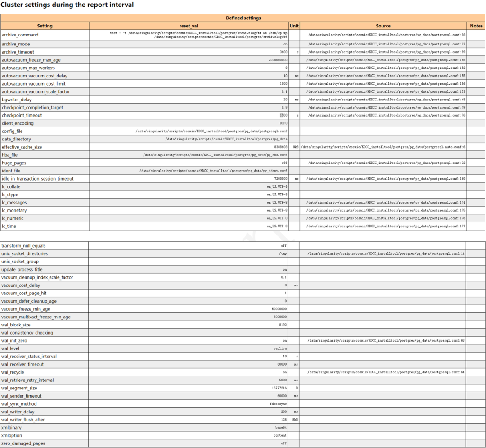Select the "replica" value for wal_level
The width and height of the screenshot is (486, 448).
tap(280, 348)
